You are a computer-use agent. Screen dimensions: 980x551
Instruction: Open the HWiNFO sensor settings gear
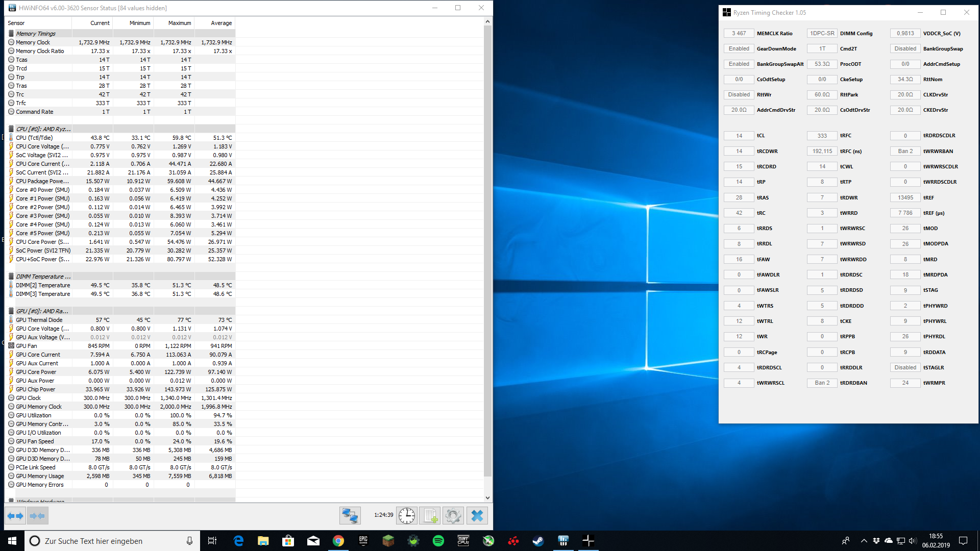coord(453,516)
